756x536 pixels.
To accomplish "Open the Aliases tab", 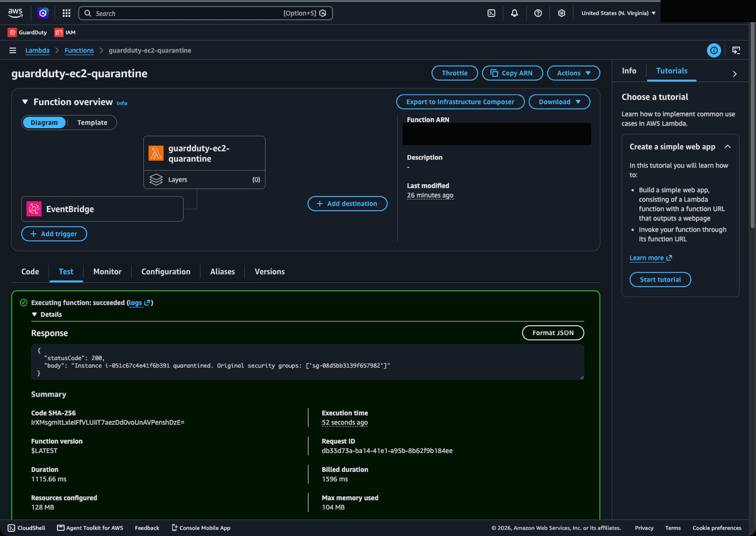I will pos(222,271).
